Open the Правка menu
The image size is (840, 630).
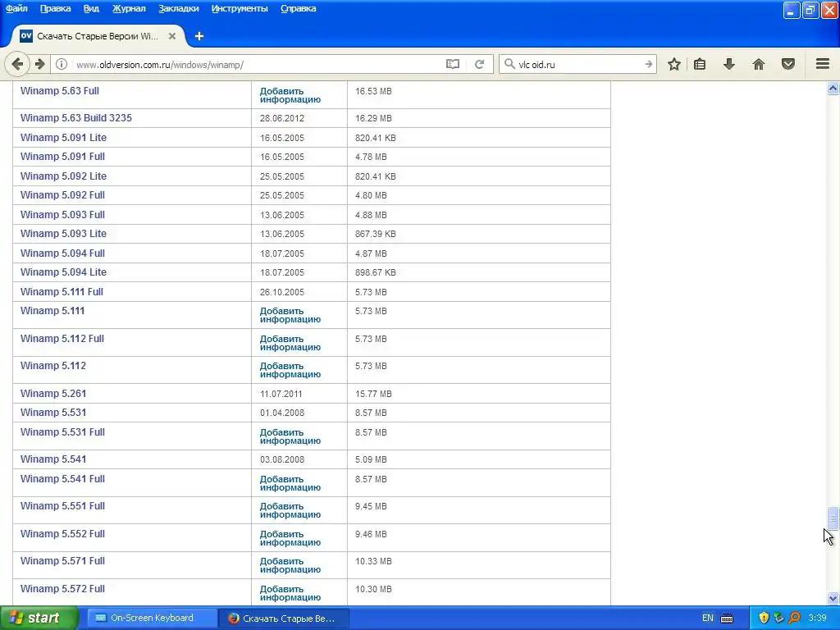coord(55,8)
